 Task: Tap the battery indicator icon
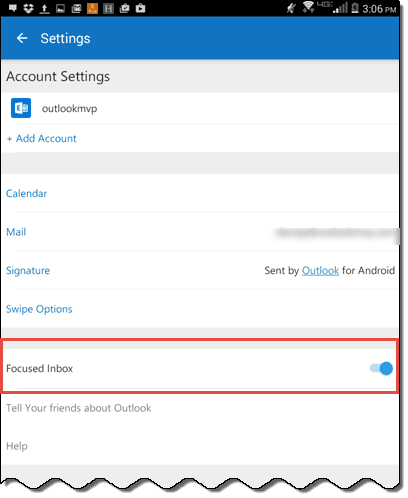click(x=355, y=8)
